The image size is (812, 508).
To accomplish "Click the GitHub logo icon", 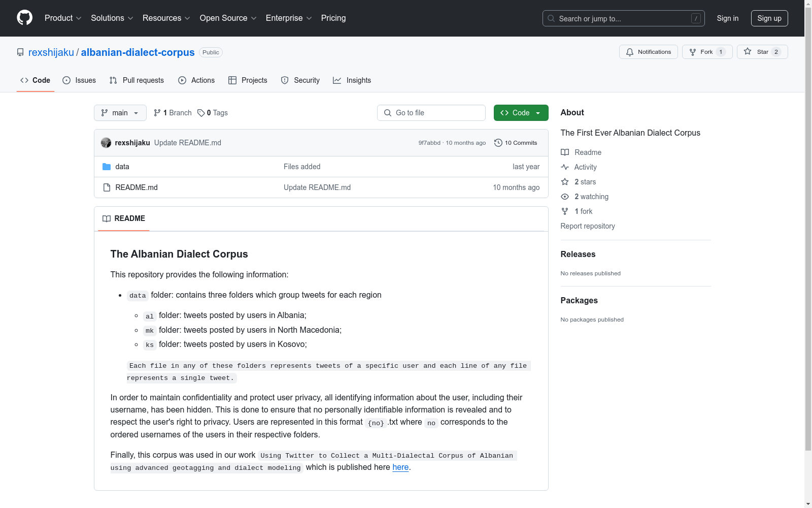I will click(24, 18).
